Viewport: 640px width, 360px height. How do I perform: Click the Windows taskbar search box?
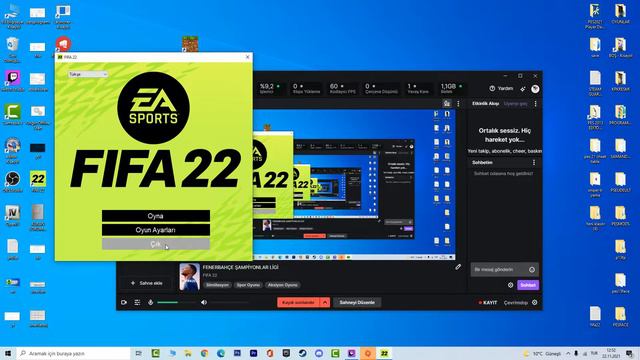[x=73, y=353]
